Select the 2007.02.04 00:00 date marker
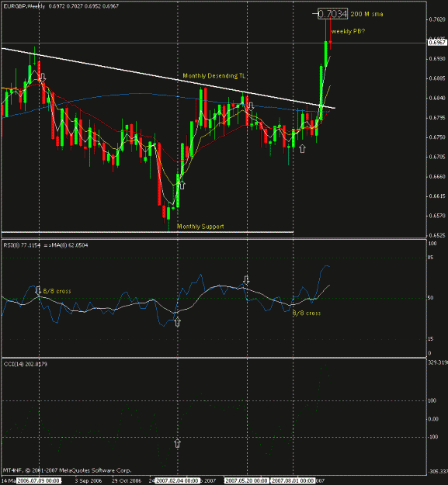Screen dimensions: 448x485 177,480
